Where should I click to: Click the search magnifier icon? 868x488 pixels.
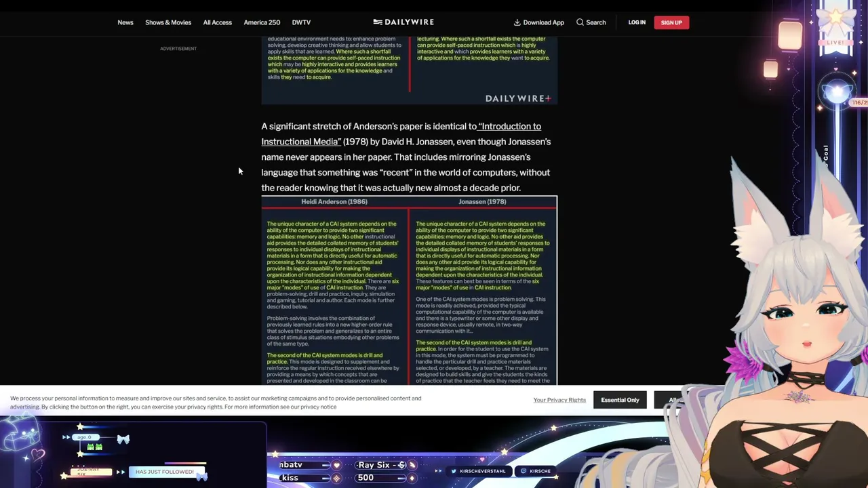click(x=580, y=22)
